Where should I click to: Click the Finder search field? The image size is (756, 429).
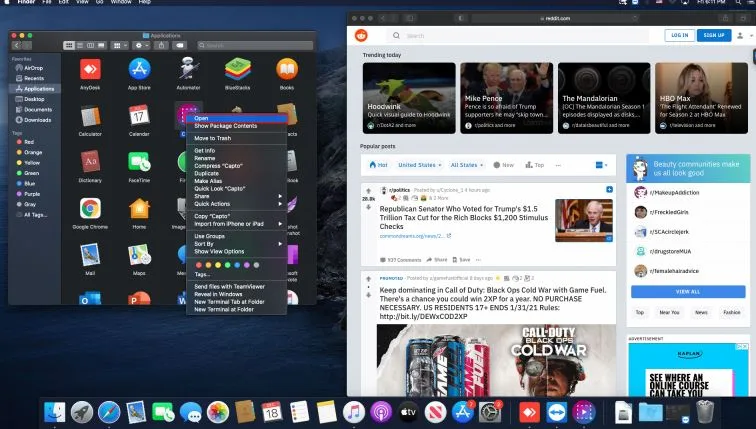255,45
